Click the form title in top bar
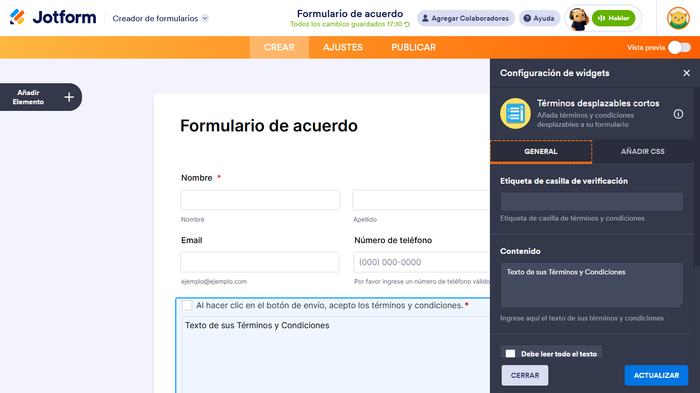Viewport: 700px width, 393px height. (350, 14)
